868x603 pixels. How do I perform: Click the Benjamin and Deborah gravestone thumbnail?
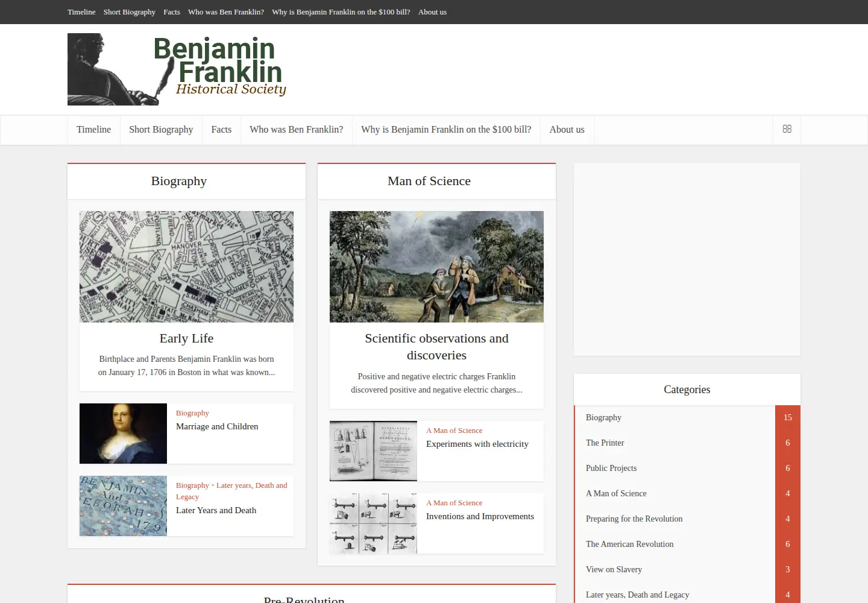click(x=123, y=506)
